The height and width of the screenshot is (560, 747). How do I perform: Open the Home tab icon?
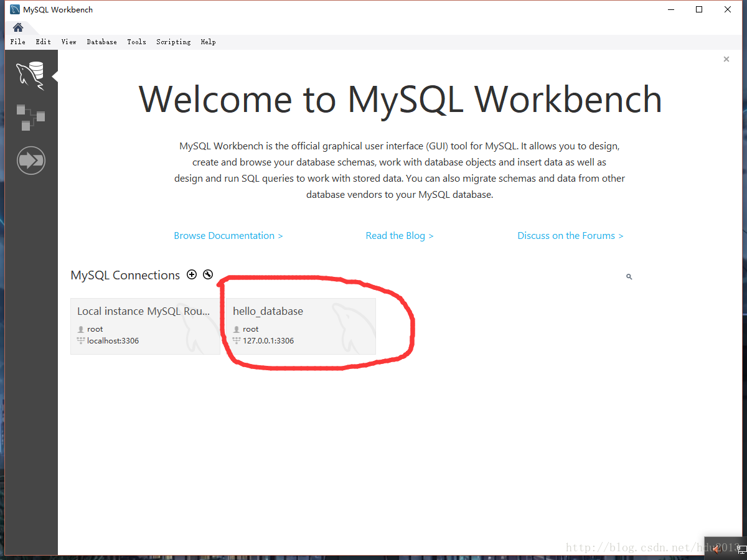(18, 27)
